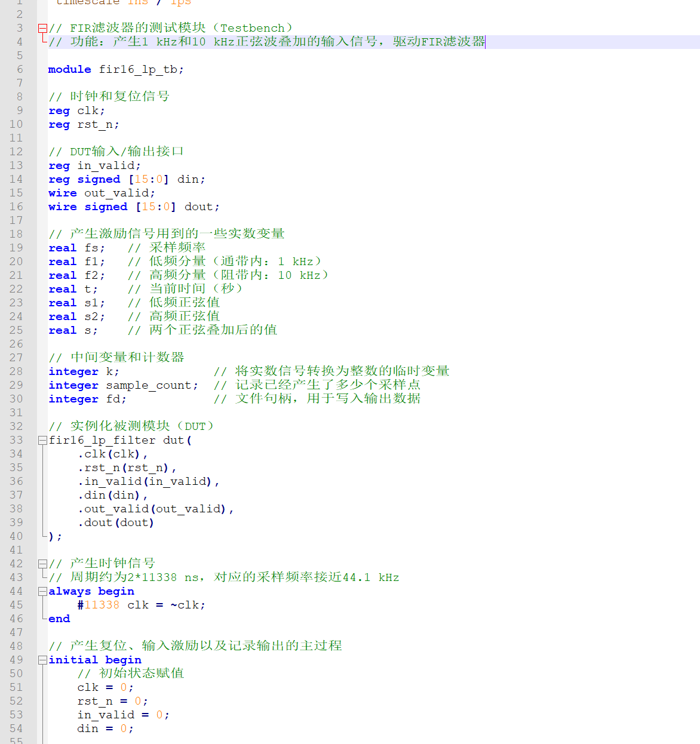The height and width of the screenshot is (744, 700).
Task: Collapse the always begin block fold
Action: coord(42,591)
